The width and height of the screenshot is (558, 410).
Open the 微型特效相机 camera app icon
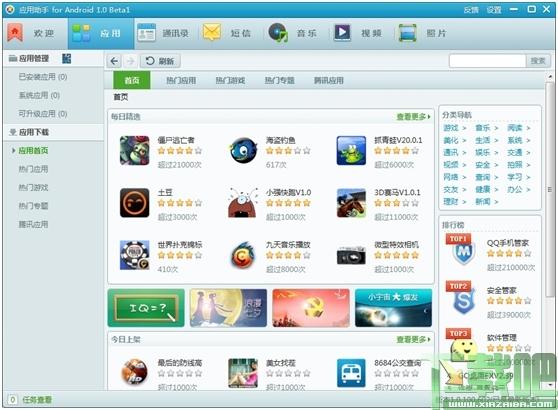351,255
